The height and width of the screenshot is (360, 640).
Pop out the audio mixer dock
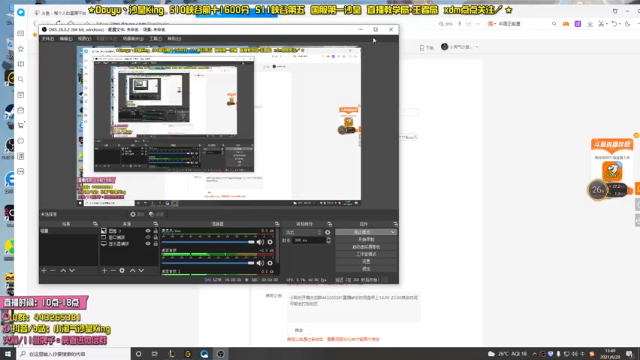coord(277,224)
